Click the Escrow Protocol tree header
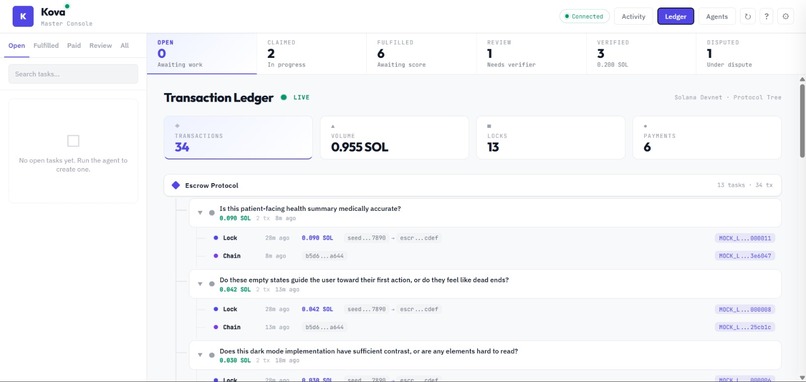806x382 pixels. [472, 185]
